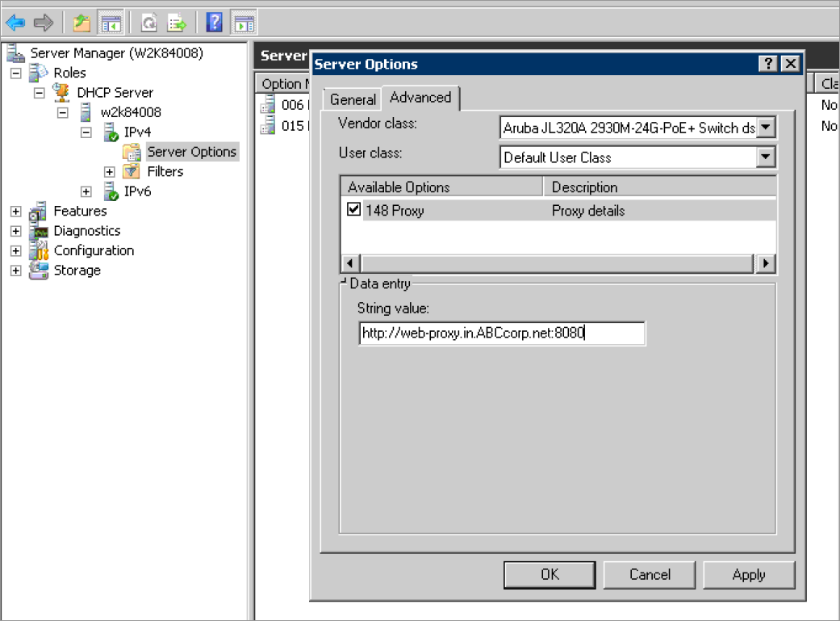
Task: Open the User class dropdown
Action: [x=766, y=157]
